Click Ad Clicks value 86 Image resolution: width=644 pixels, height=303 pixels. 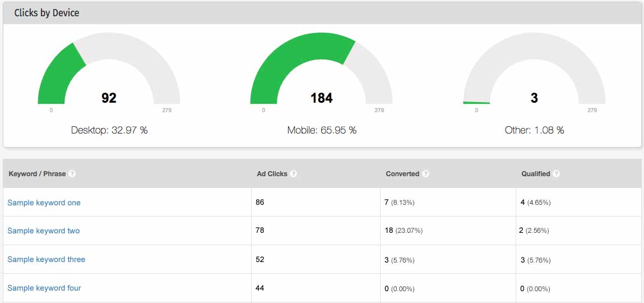point(260,202)
